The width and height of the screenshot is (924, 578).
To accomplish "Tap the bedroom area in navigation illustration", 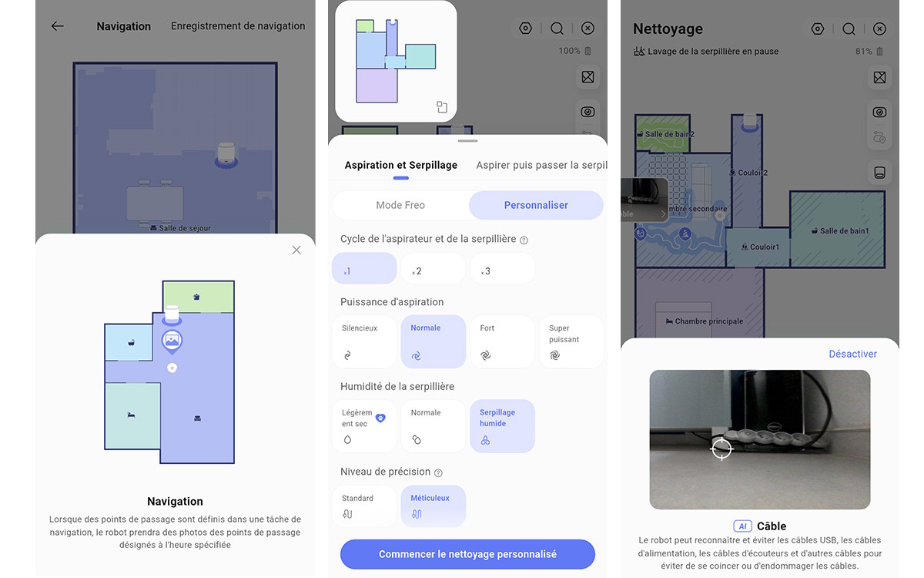I will [132, 415].
